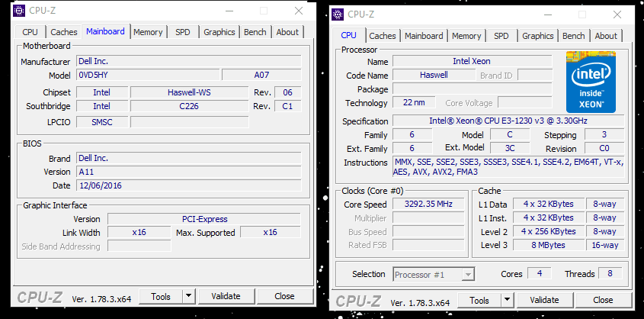Click the Threads count value 8

610,274
